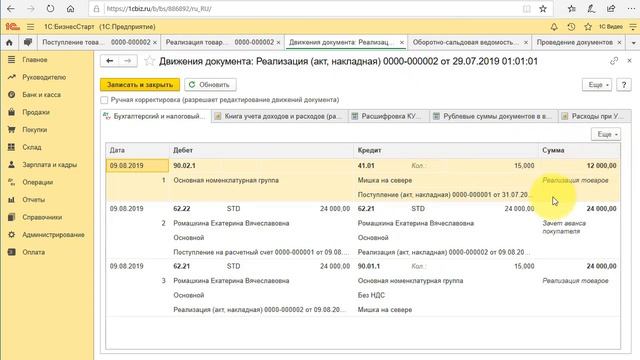This screenshot has width=640, height=360.
Task: Click the Без НДС cell
Action: click(371, 295)
